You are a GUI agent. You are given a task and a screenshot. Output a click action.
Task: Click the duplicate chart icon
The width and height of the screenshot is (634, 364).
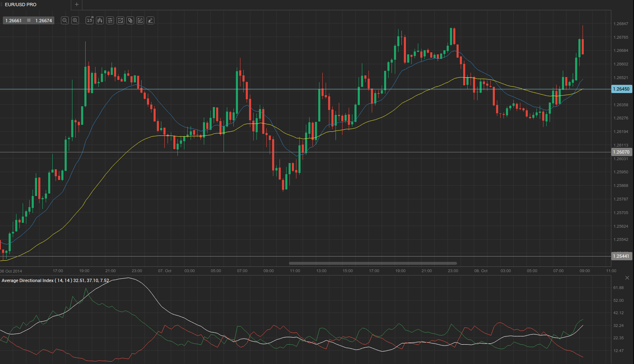click(x=130, y=20)
